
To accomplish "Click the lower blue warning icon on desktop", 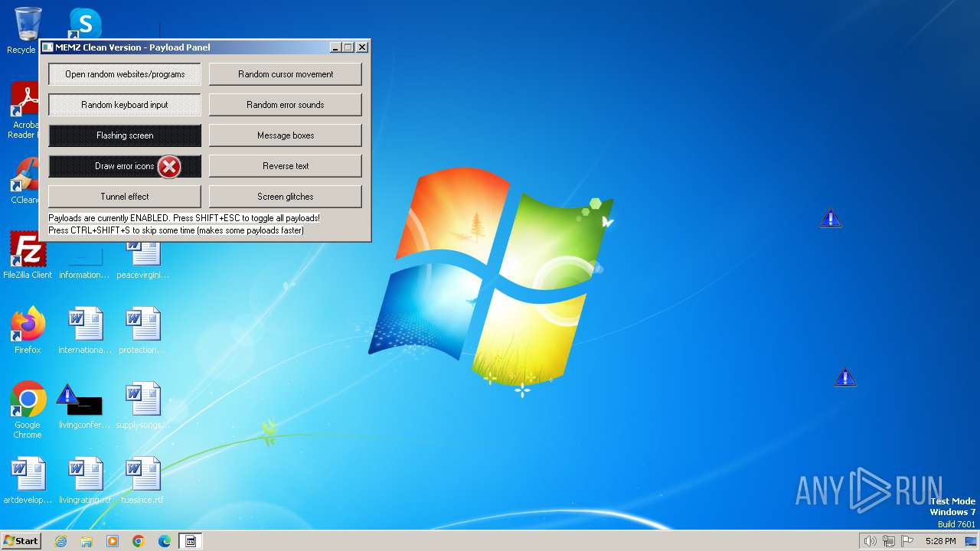I will [845, 377].
